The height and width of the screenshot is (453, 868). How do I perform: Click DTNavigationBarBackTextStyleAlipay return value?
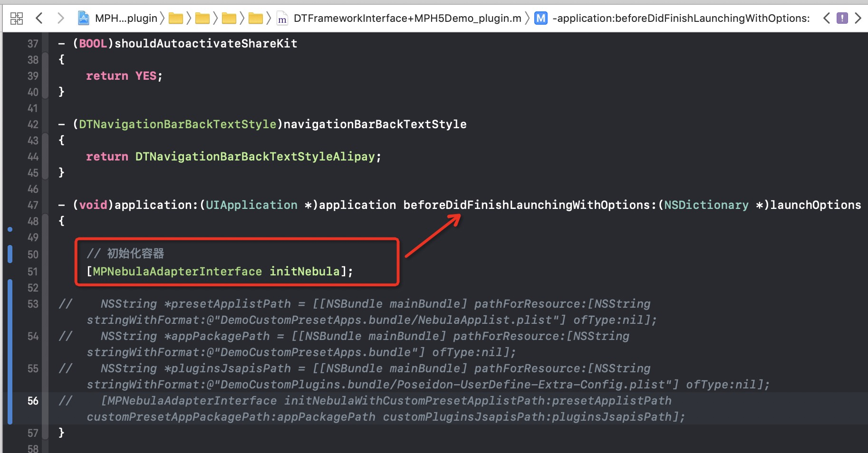coord(255,157)
